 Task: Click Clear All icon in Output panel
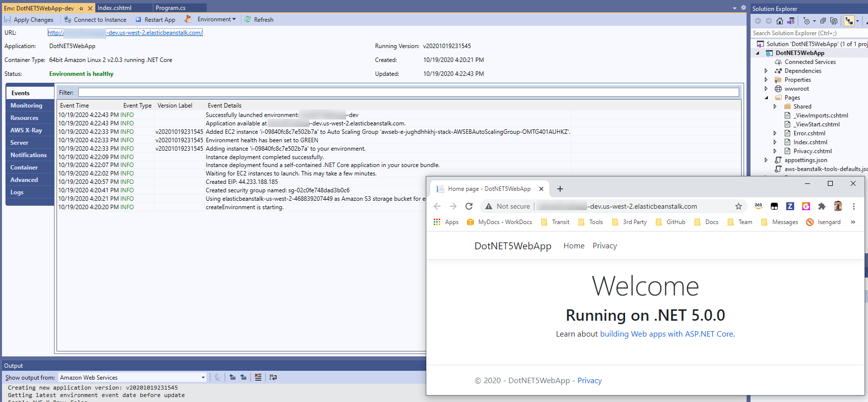tap(258, 377)
